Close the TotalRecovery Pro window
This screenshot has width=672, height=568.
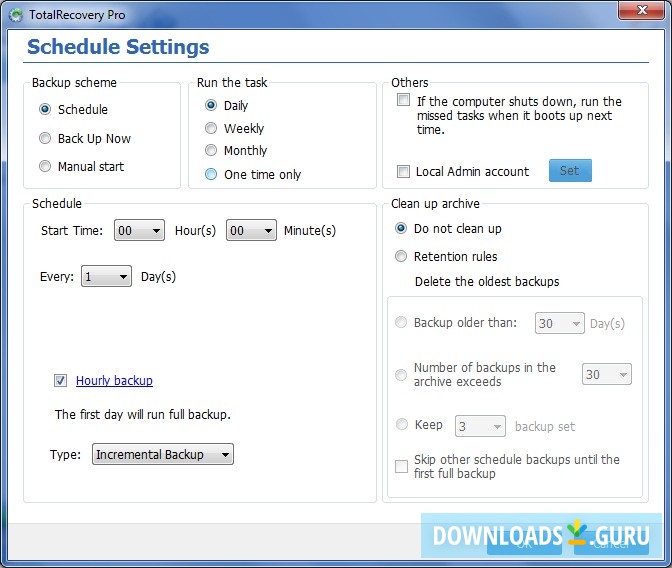[x=641, y=10]
